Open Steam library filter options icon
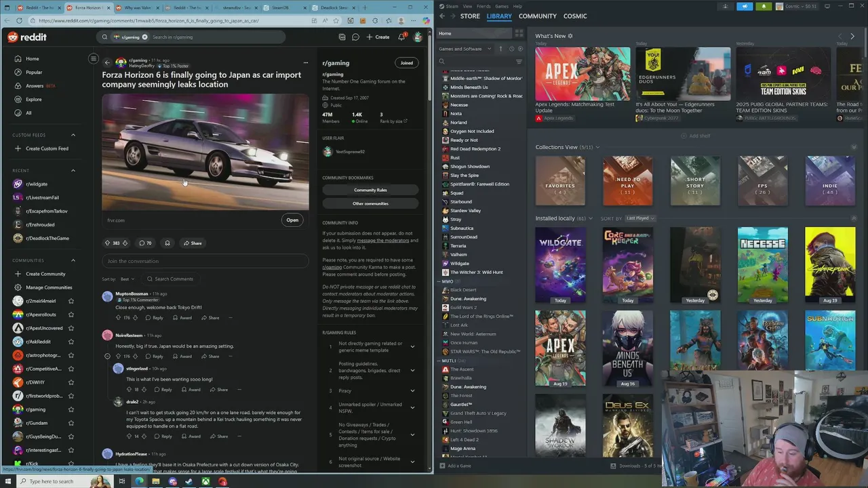The image size is (868, 488). click(519, 62)
